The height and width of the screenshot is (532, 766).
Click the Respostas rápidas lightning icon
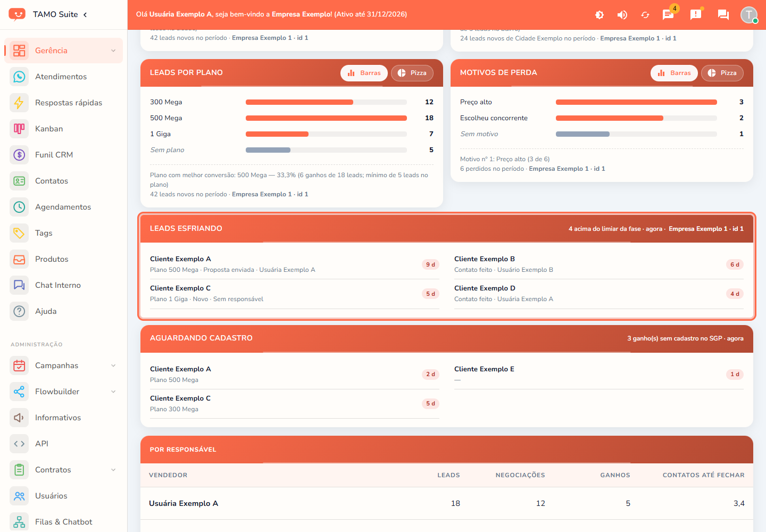pyautogui.click(x=19, y=103)
